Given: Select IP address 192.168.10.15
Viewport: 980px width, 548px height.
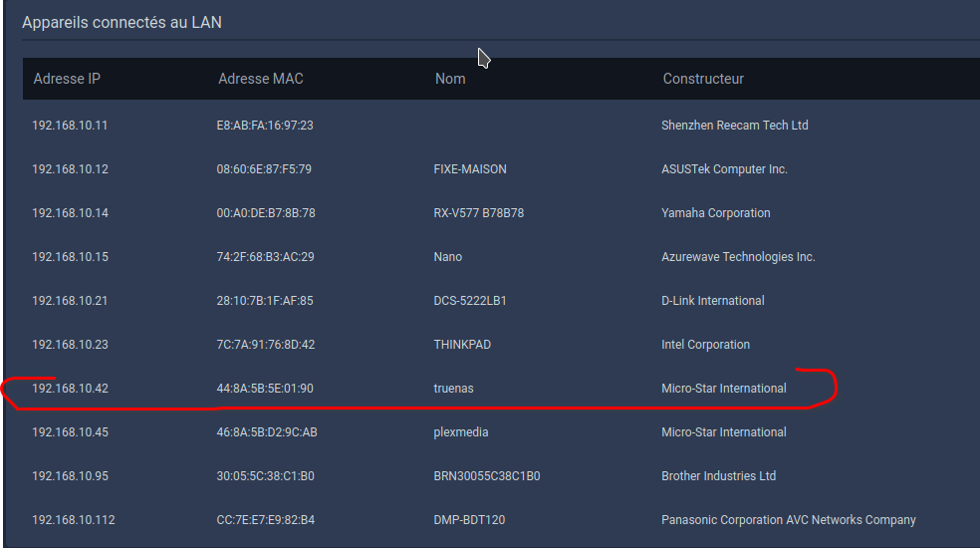Looking at the screenshot, I should pyautogui.click(x=70, y=256).
